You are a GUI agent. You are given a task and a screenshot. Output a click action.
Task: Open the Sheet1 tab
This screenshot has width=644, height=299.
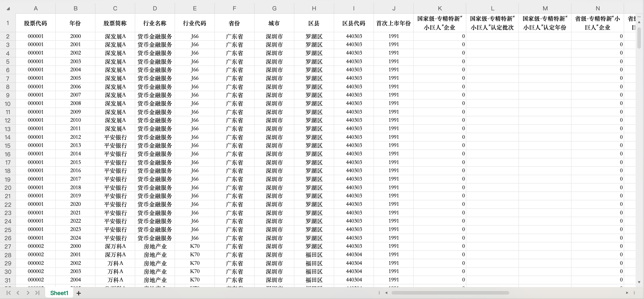59,293
